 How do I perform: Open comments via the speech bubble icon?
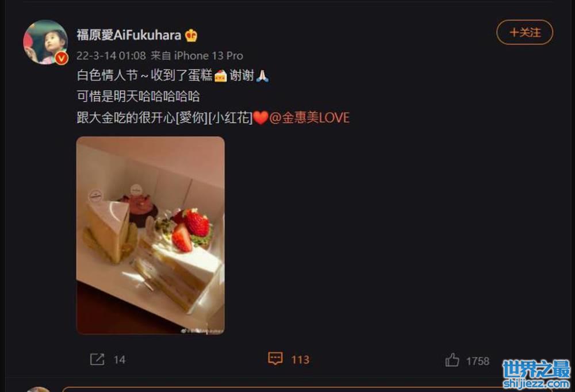[x=275, y=358]
